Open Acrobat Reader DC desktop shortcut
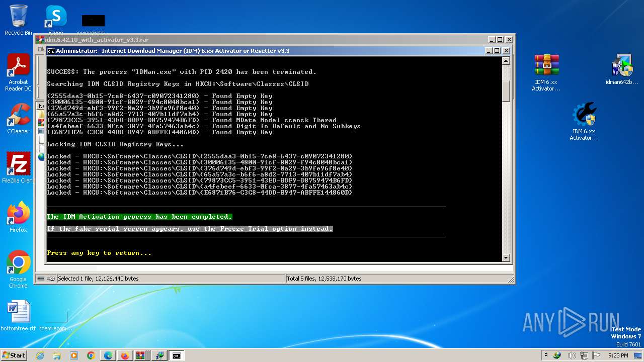This screenshot has width=644, height=362. click(18, 72)
